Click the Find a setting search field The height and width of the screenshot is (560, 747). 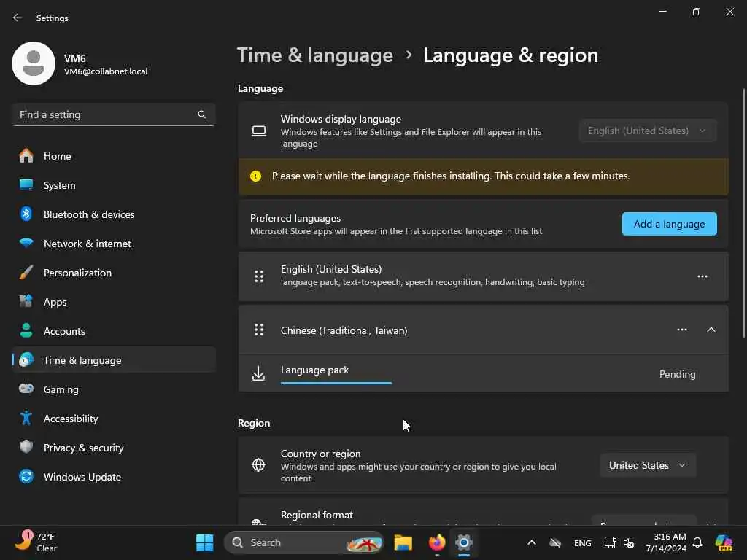(x=113, y=114)
